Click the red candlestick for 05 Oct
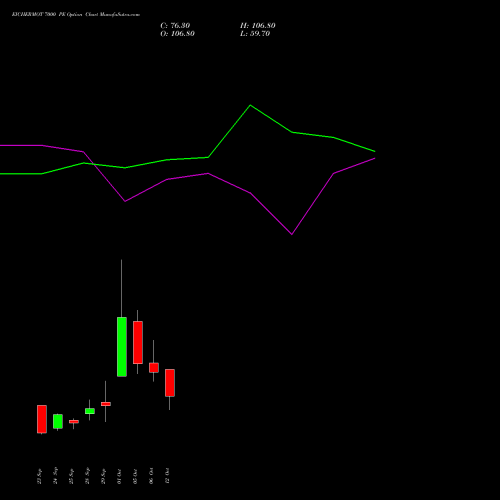The image size is (500, 500). pyautogui.click(x=138, y=342)
